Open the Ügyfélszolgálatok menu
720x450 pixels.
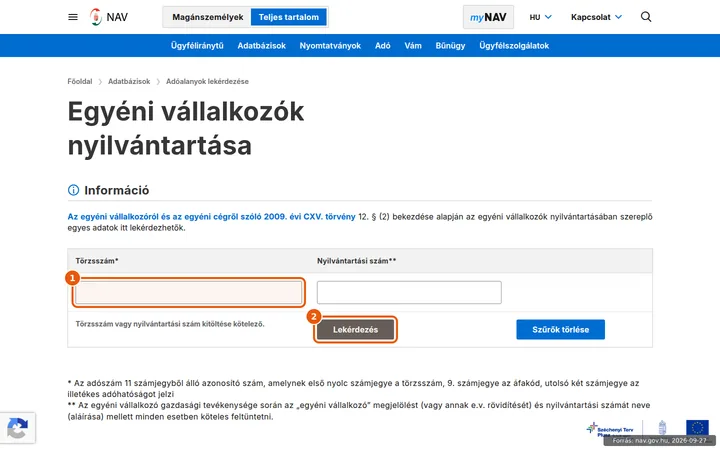point(514,45)
